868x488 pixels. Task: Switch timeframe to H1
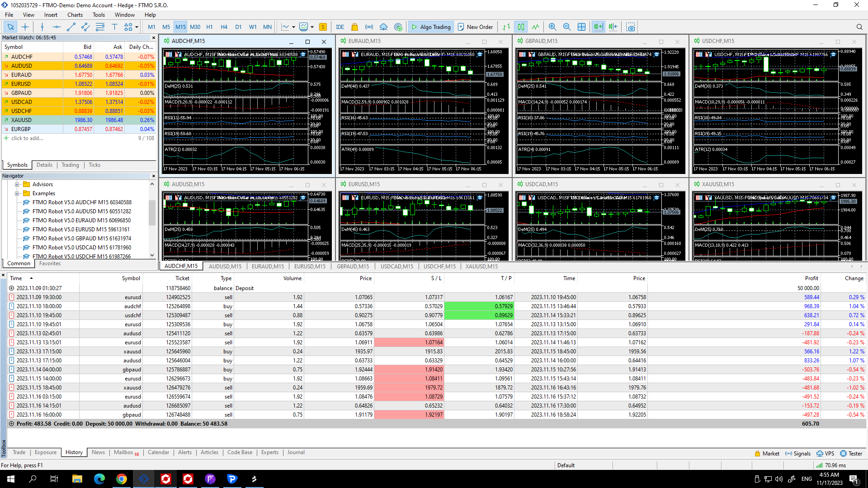pyautogui.click(x=209, y=27)
